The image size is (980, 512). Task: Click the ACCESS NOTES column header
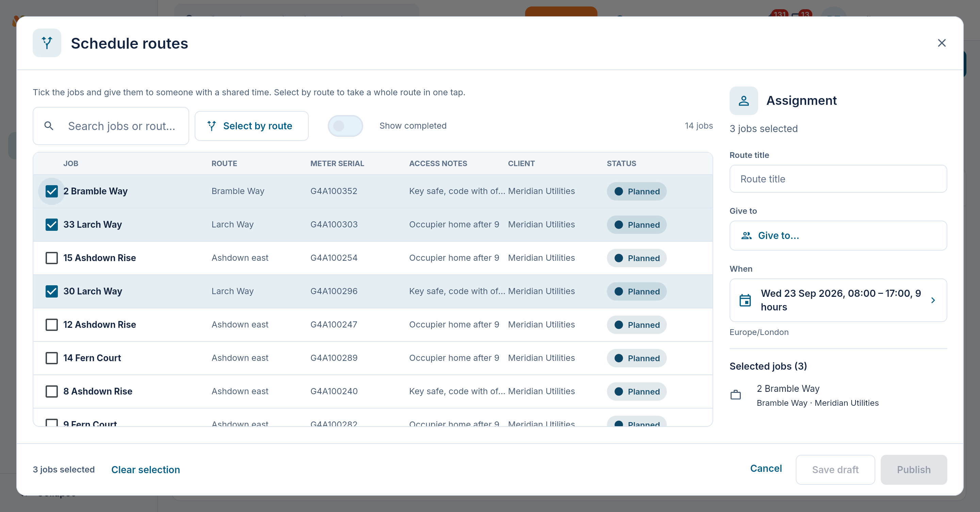(438, 164)
